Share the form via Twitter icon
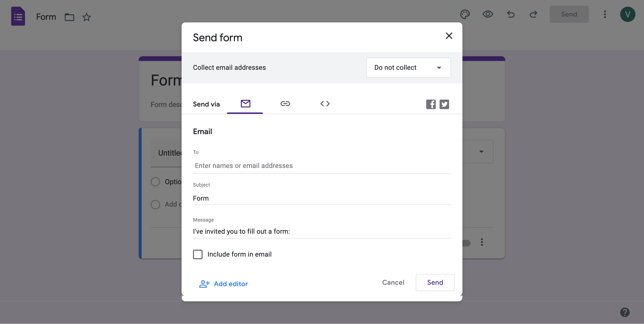The height and width of the screenshot is (324, 644). coord(444,104)
